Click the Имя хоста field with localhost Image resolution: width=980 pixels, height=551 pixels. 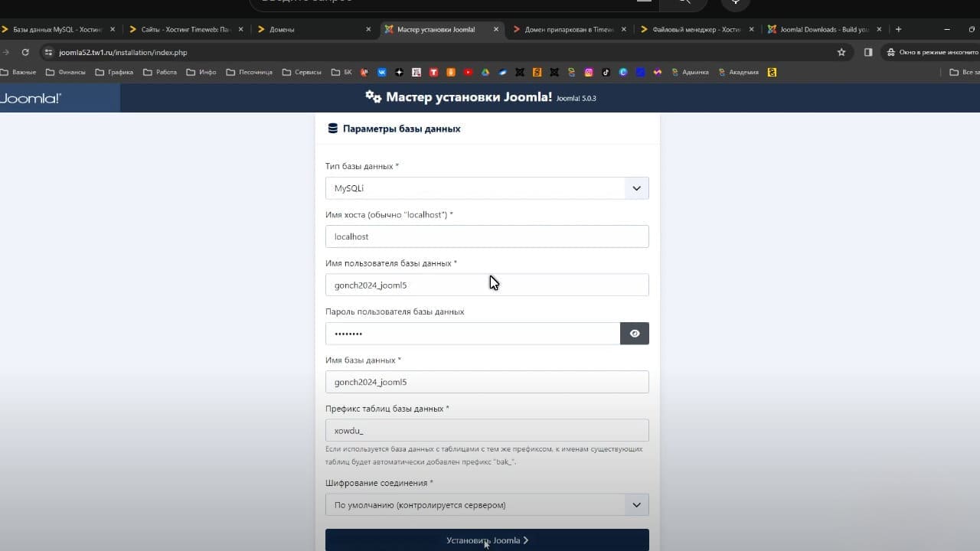click(487, 236)
